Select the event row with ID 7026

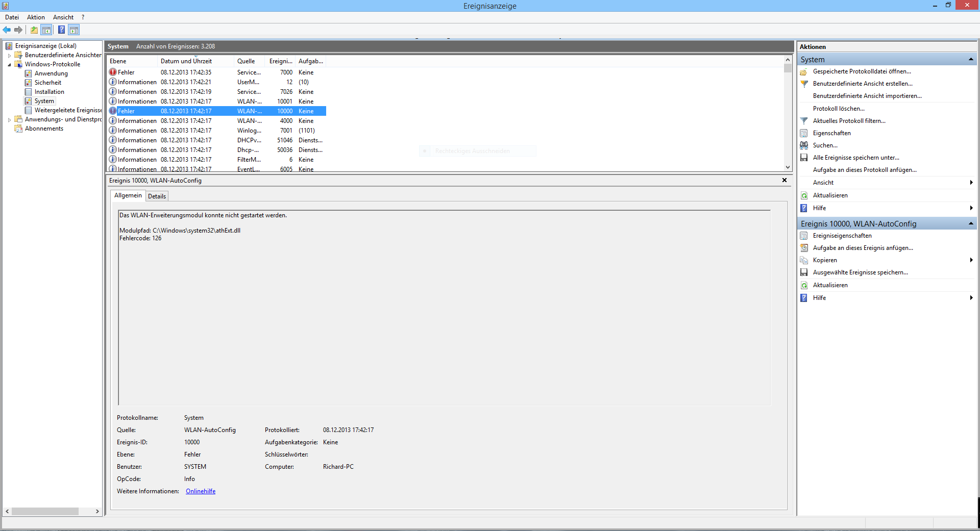[x=216, y=92]
